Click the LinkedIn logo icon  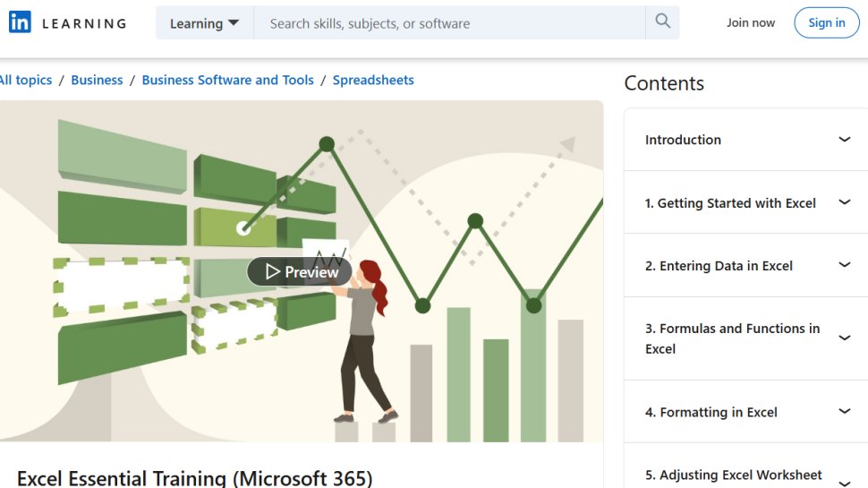tap(20, 22)
